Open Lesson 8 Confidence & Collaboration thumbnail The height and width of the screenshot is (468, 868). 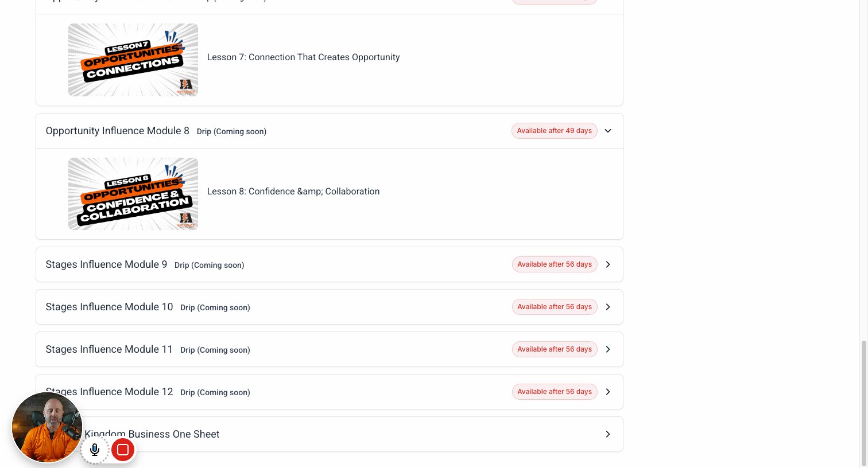coord(133,194)
